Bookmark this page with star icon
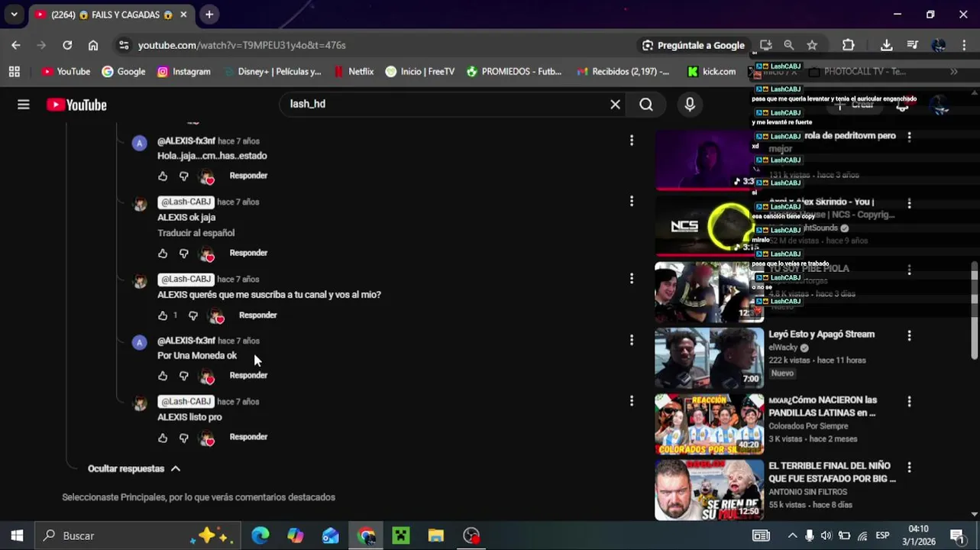 812,45
